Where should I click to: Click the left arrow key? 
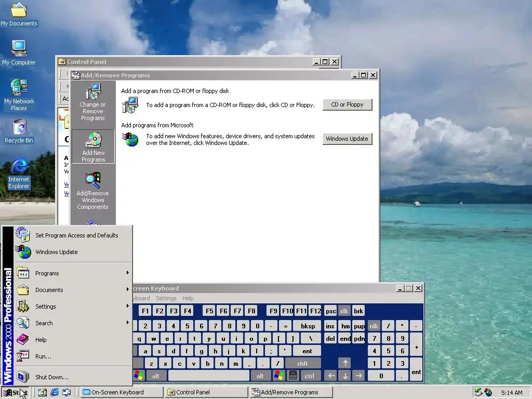click(331, 376)
